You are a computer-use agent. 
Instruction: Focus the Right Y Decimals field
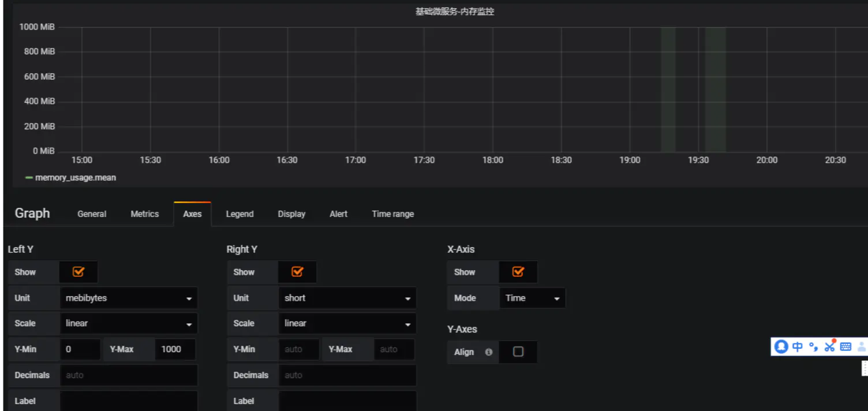[347, 375]
